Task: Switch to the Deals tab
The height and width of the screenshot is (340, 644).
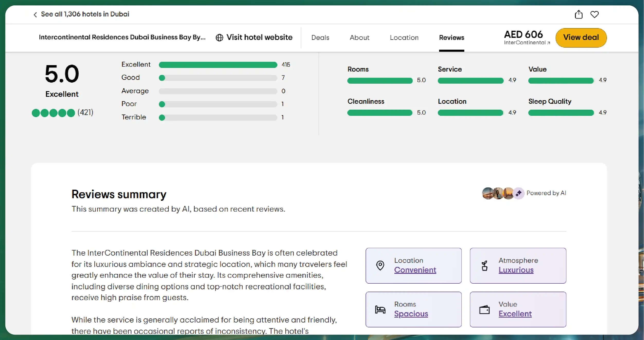Action: (320, 38)
